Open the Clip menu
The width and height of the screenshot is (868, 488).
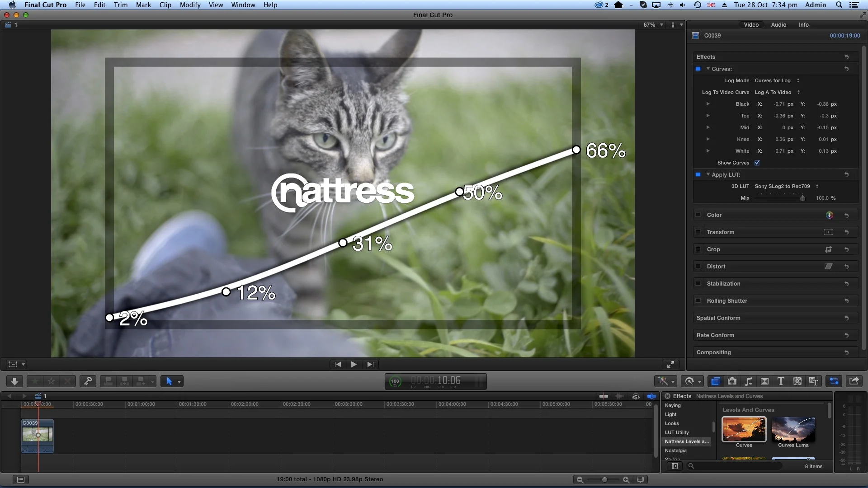coord(165,5)
